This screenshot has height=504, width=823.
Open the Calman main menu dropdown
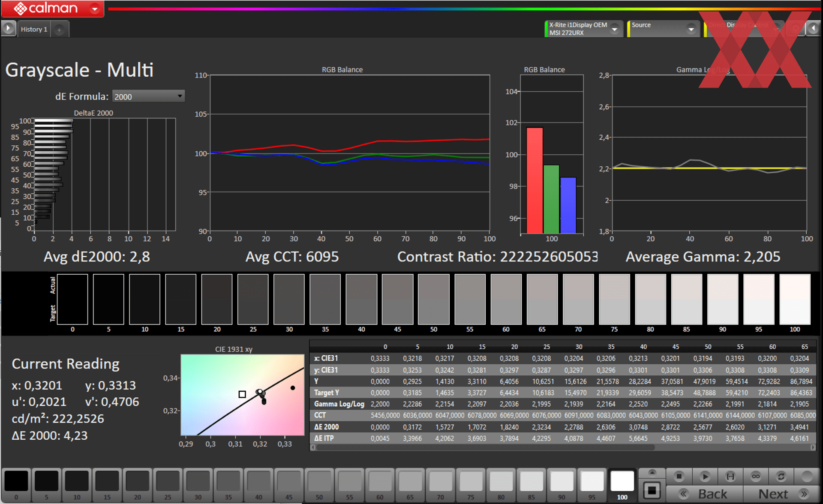(95, 8)
